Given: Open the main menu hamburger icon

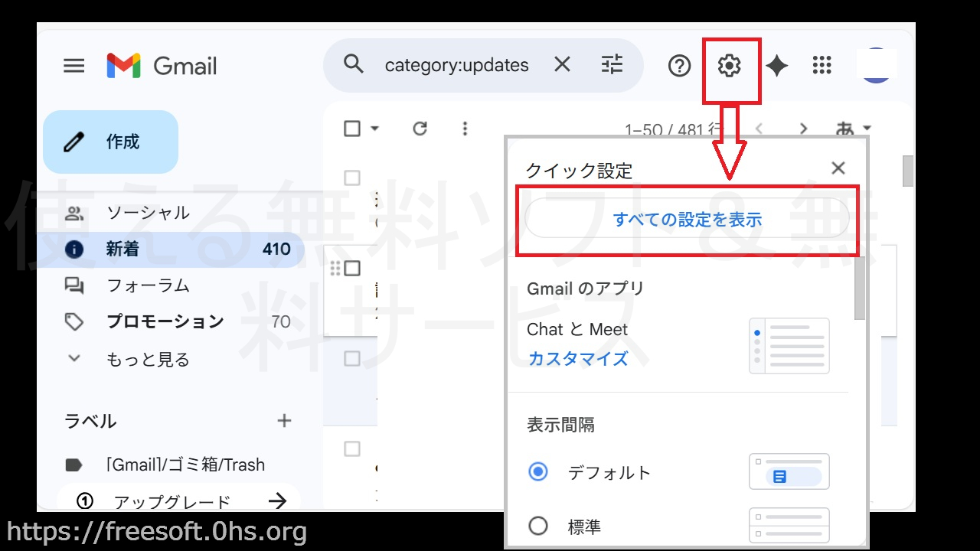Looking at the screenshot, I should 73,66.
